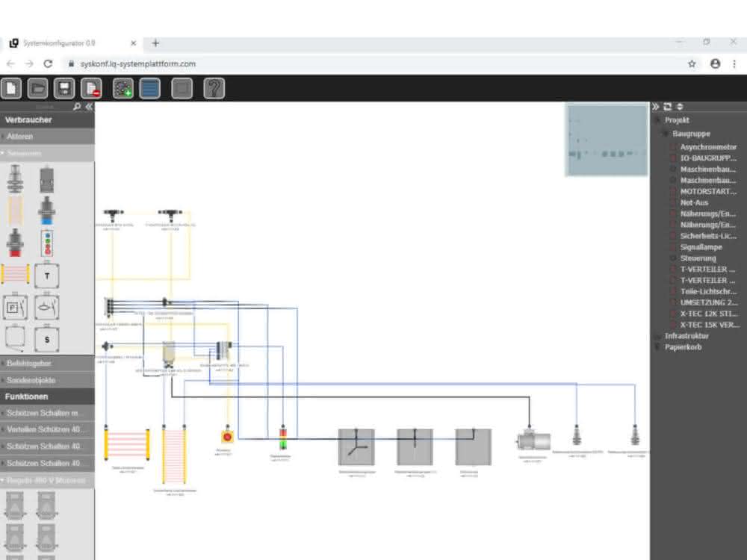
Task: Click the minimap overview thumbnail
Action: [607, 140]
